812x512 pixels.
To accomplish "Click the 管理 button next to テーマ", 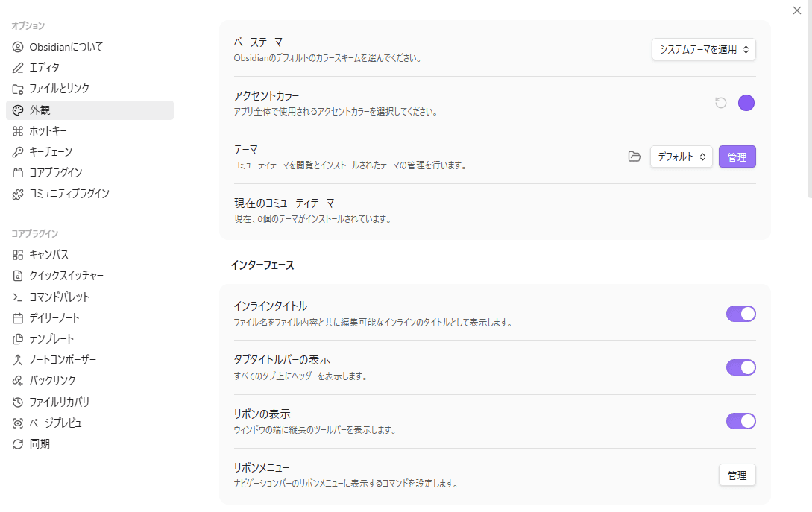I will click(737, 157).
